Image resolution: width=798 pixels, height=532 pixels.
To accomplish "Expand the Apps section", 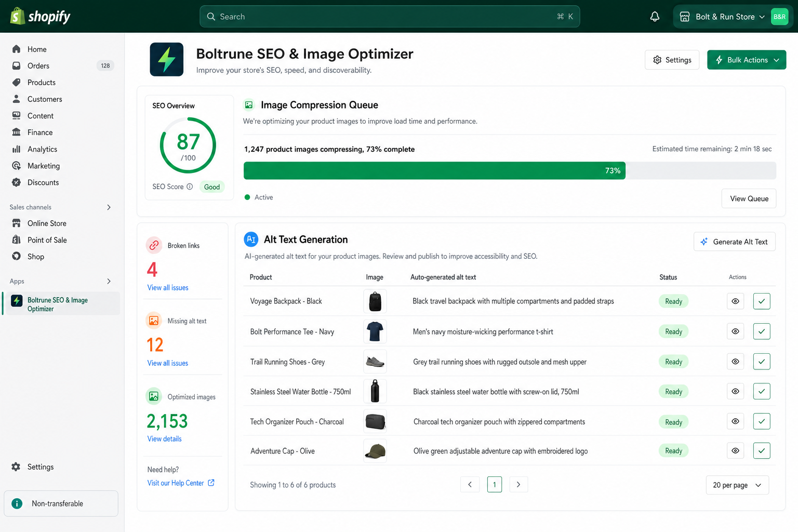I will [x=109, y=281].
